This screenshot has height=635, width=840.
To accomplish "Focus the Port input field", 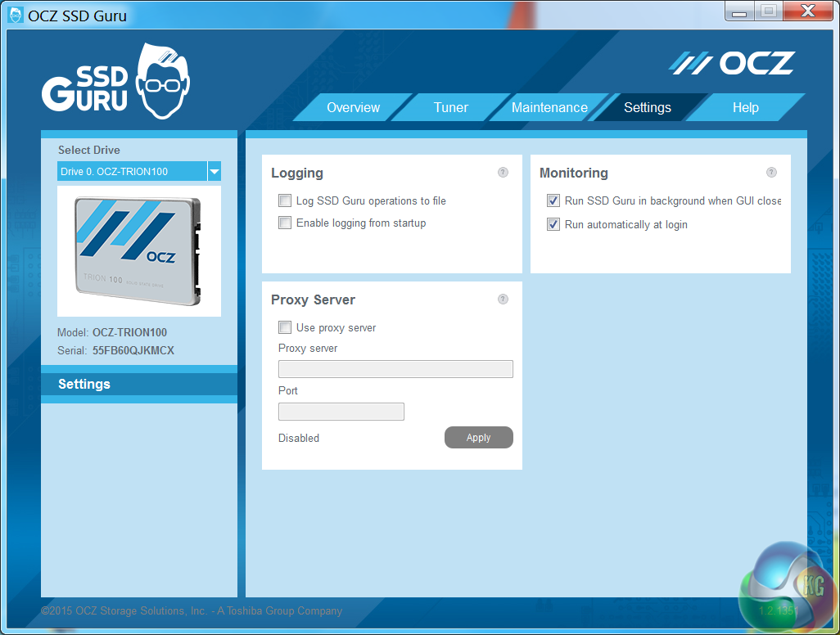I will click(341, 412).
